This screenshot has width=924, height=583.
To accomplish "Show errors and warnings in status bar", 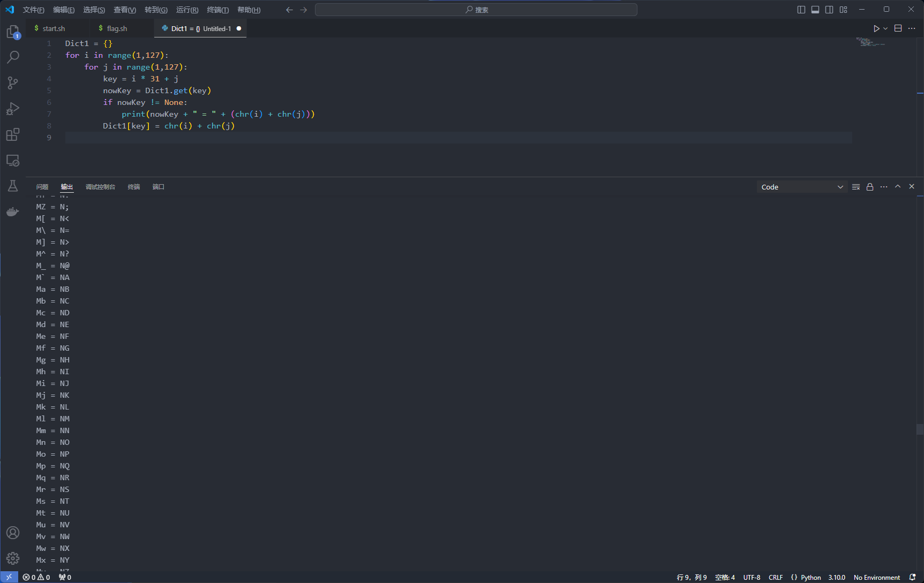I will click(36, 577).
